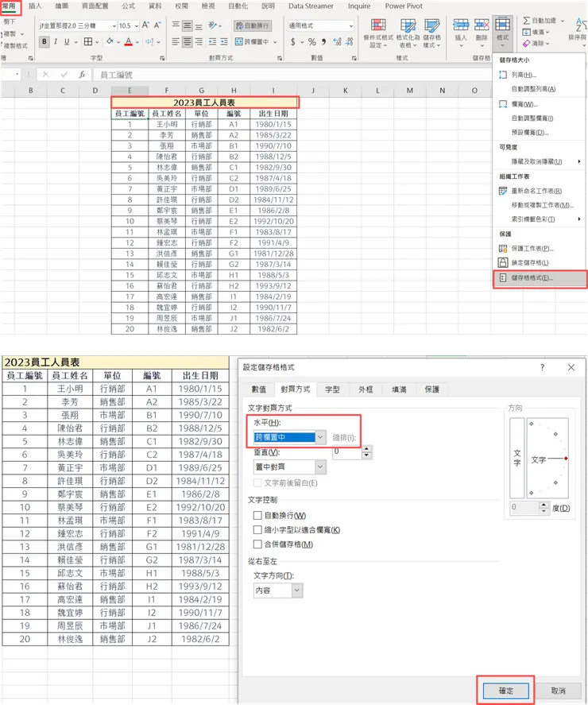Click the Increase Indent icon
The height and width of the screenshot is (705, 588).
(224, 42)
